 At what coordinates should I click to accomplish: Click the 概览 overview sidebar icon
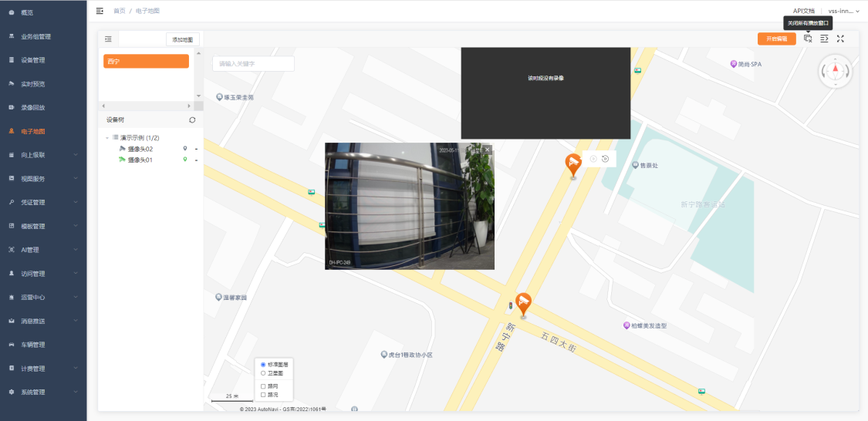coord(12,12)
